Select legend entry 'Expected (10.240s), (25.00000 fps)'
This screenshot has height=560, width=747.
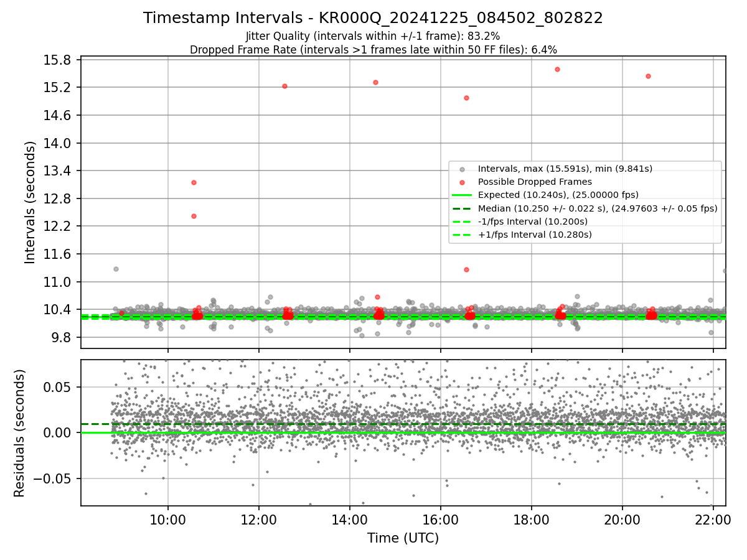[x=558, y=195]
